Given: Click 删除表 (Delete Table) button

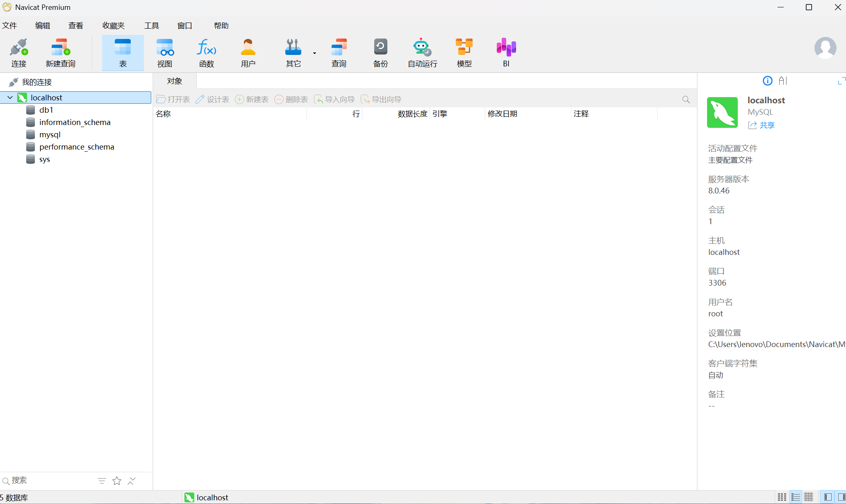Looking at the screenshot, I should pos(291,99).
